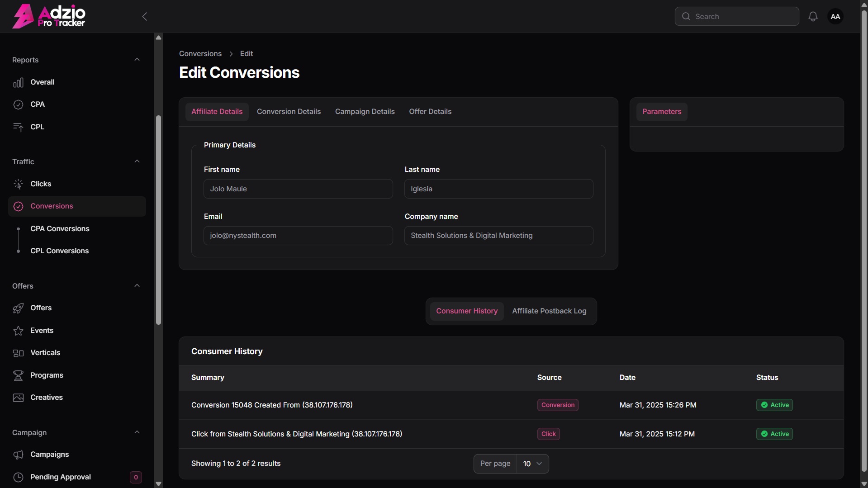Open the notifications bell icon
Screen dimensions: 868x488
(x=813, y=17)
